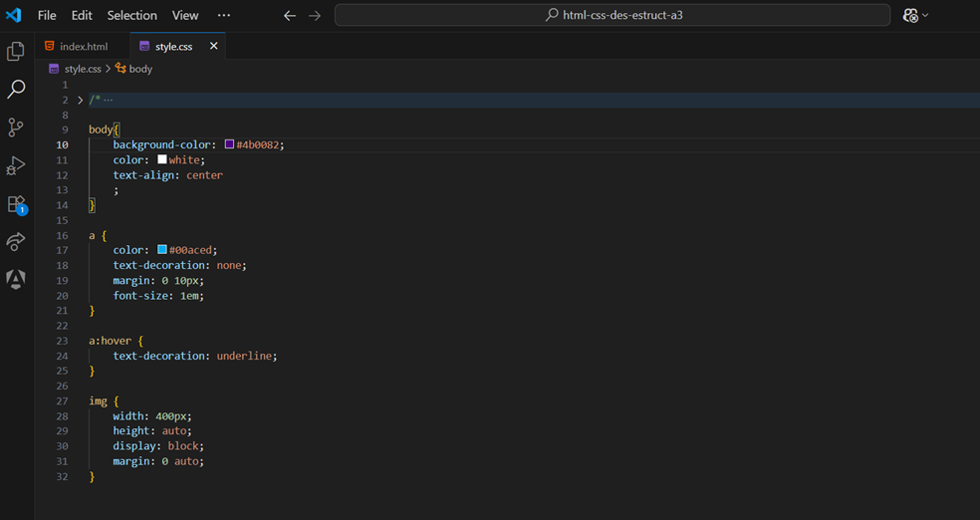Screen dimensions: 980x520
Task: Click the 'text-align' property text
Action: pyautogui.click(x=143, y=175)
